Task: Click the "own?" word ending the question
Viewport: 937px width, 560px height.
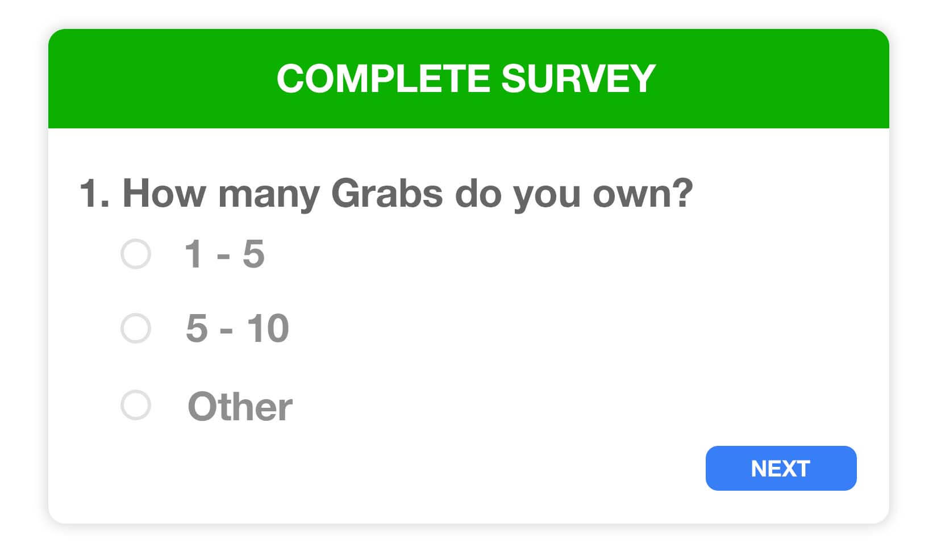Action: point(643,194)
